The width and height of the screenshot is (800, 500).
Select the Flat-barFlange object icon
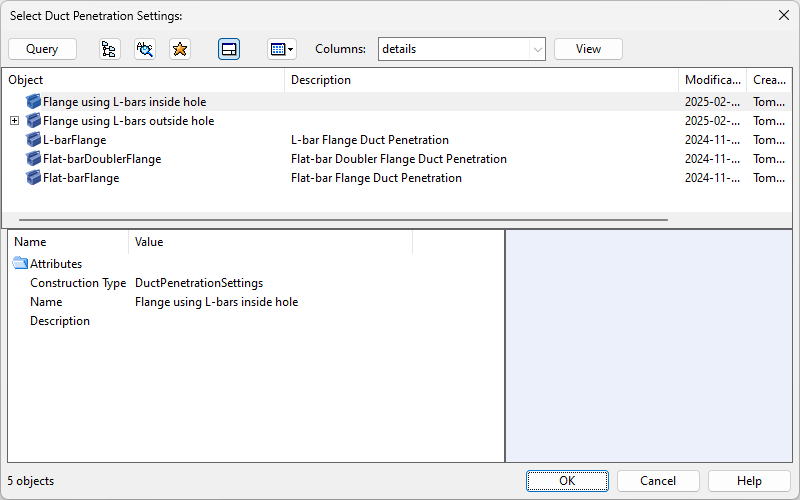[x=34, y=178]
